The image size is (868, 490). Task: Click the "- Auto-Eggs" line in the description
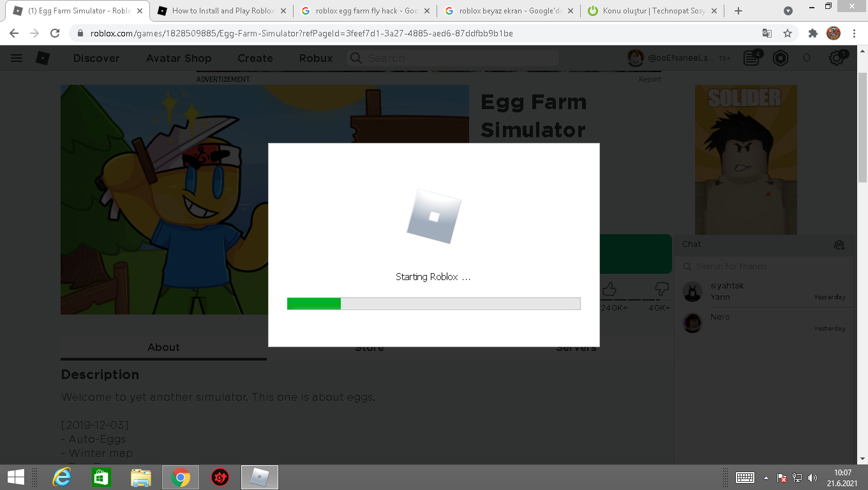[x=93, y=439]
